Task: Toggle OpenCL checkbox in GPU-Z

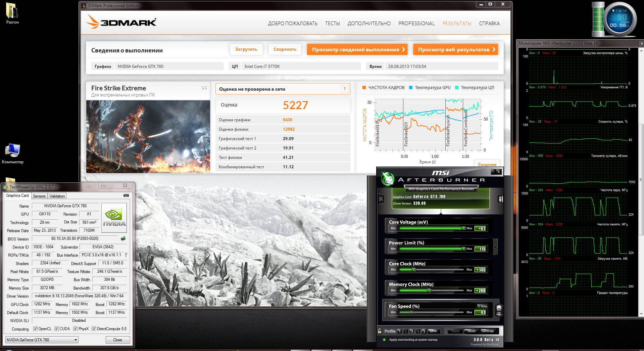Action: coord(35,329)
